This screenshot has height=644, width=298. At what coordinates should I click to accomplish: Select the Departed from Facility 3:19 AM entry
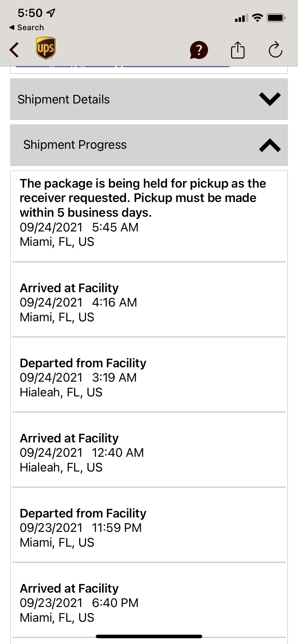pyautogui.click(x=149, y=375)
